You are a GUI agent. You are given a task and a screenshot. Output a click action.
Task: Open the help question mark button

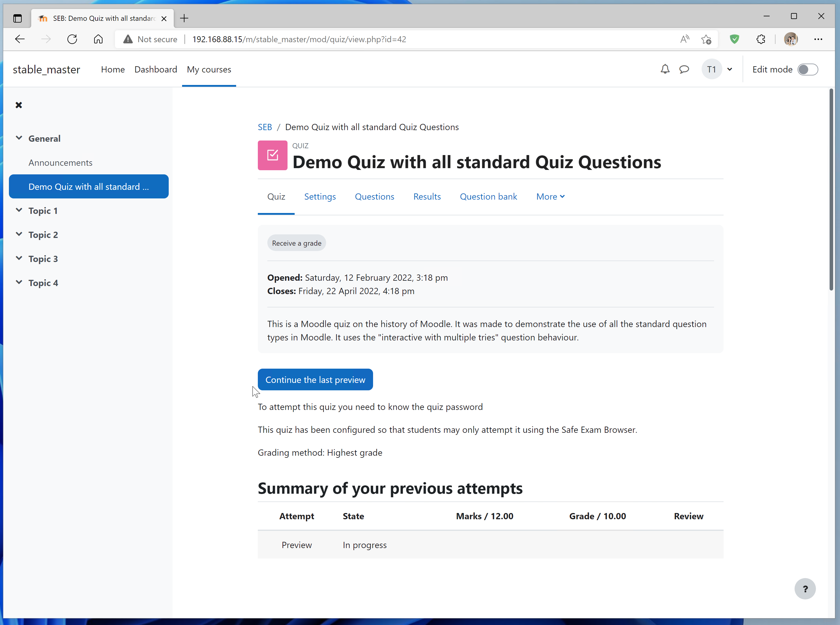805,589
